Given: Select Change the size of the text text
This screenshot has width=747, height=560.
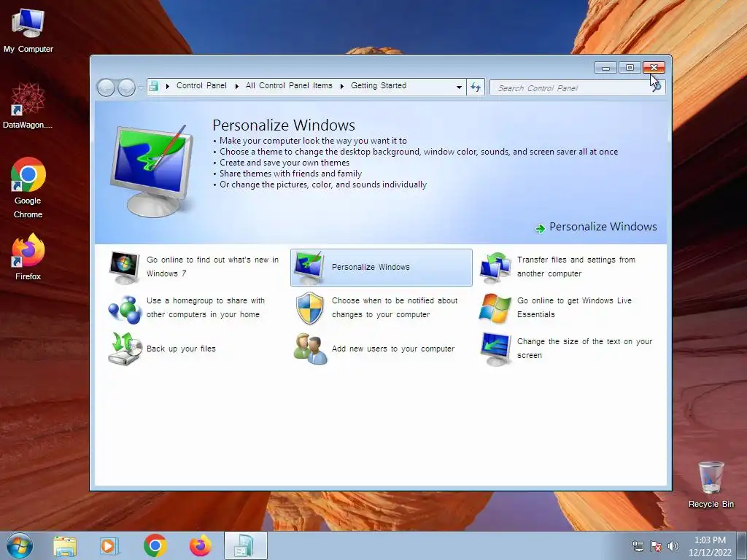Looking at the screenshot, I should coord(584,348).
